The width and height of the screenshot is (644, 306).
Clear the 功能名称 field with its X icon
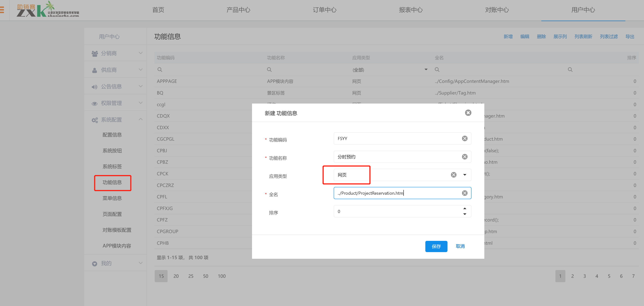(x=464, y=157)
